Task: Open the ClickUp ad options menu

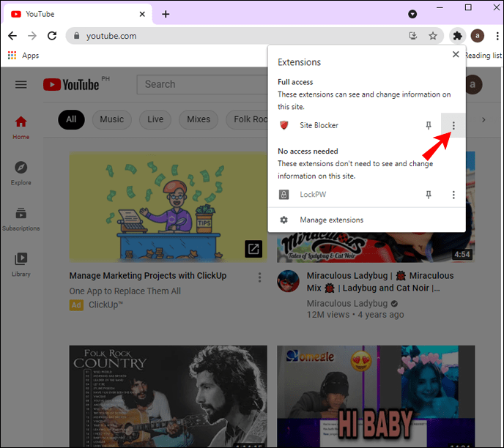Action: 260,277
